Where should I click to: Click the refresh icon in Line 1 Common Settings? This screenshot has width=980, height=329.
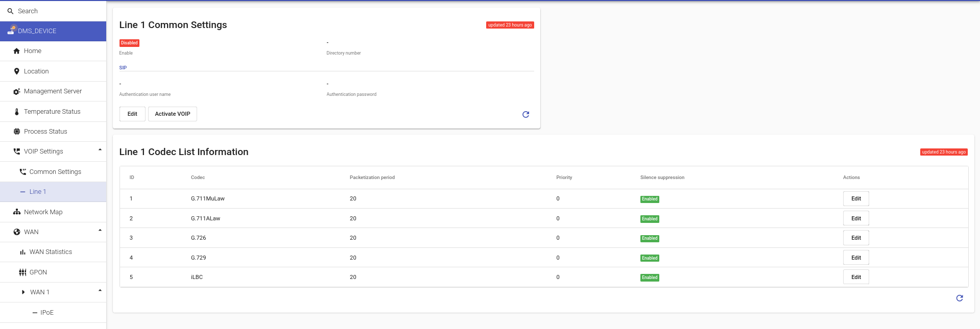click(525, 114)
